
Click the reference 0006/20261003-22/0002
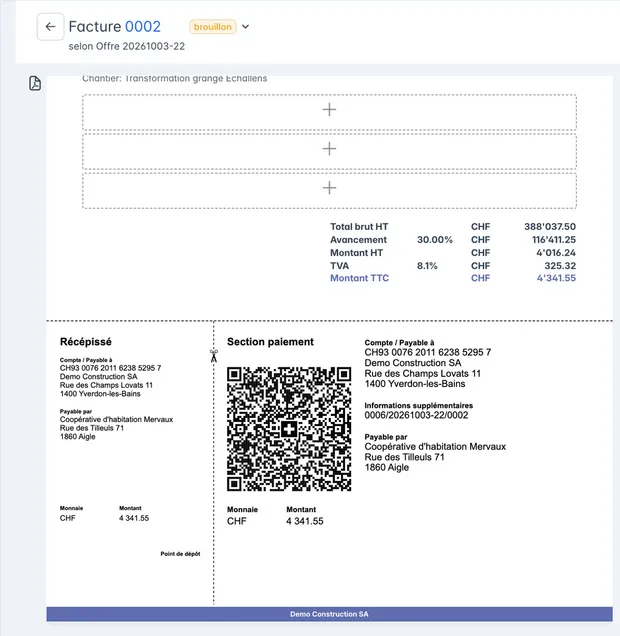(416, 415)
